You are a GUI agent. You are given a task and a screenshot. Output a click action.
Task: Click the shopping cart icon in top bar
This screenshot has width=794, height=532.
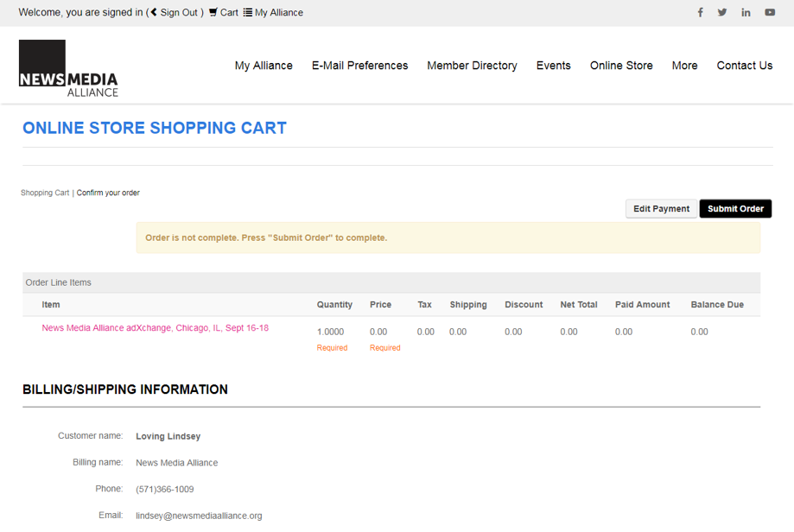point(213,12)
